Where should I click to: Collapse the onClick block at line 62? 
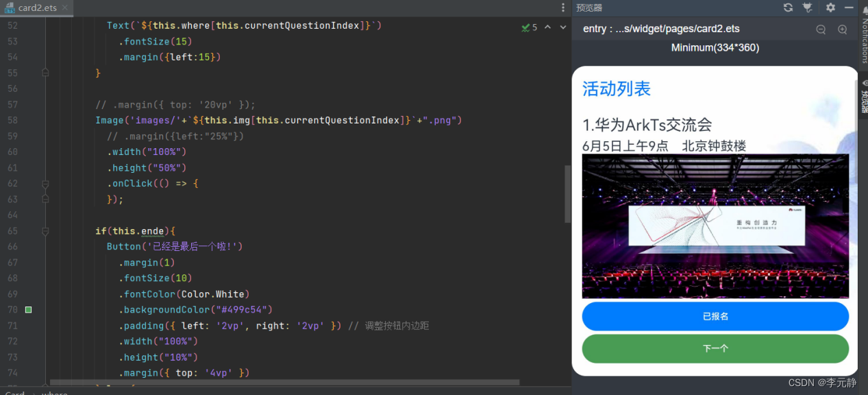tap(45, 184)
